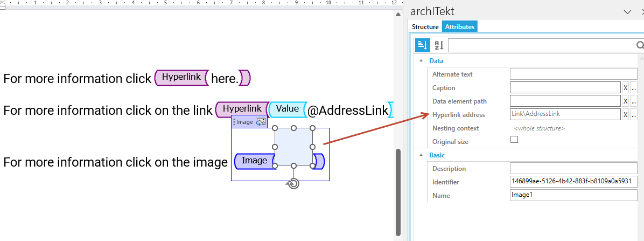The image size is (644, 241).
Task: Clear Data element path with X
Action: (x=625, y=101)
